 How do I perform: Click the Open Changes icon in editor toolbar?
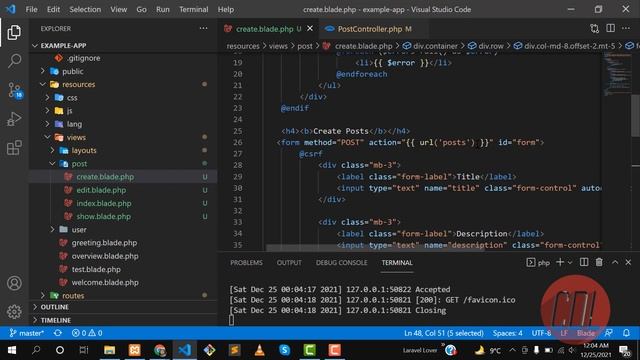coord(595,29)
